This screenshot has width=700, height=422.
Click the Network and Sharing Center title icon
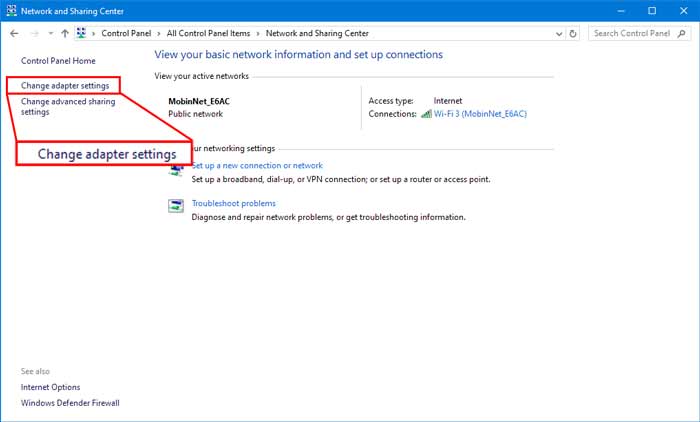[x=12, y=11]
